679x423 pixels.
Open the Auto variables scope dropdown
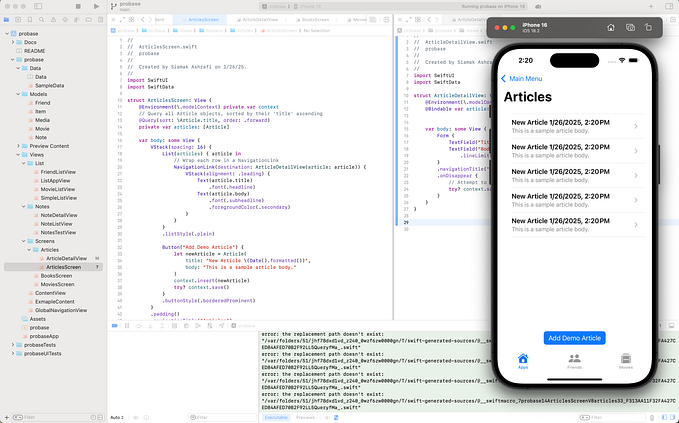click(117, 417)
